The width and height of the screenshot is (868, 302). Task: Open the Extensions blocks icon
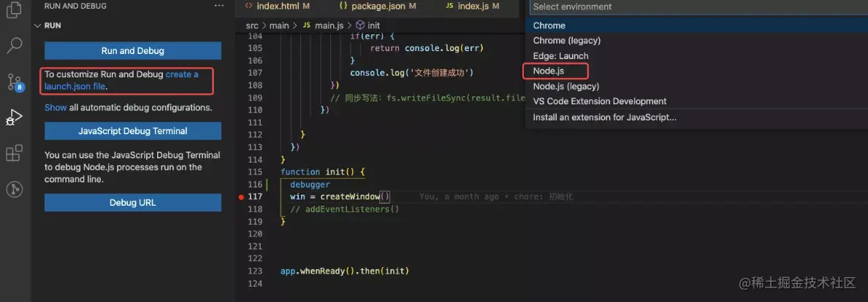[x=14, y=153]
